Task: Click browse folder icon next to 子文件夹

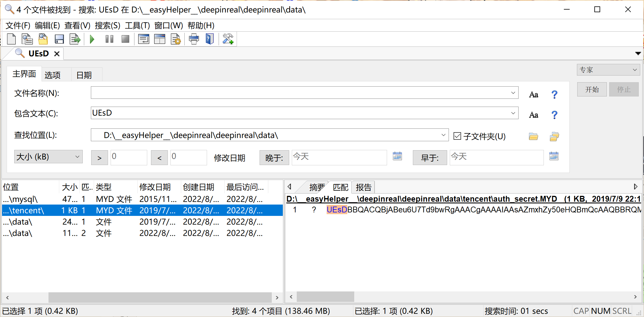Action: point(533,136)
